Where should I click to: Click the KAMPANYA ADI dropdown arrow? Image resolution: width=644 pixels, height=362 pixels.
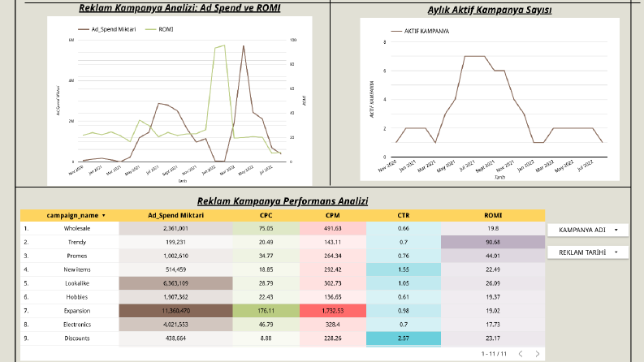pos(616,230)
